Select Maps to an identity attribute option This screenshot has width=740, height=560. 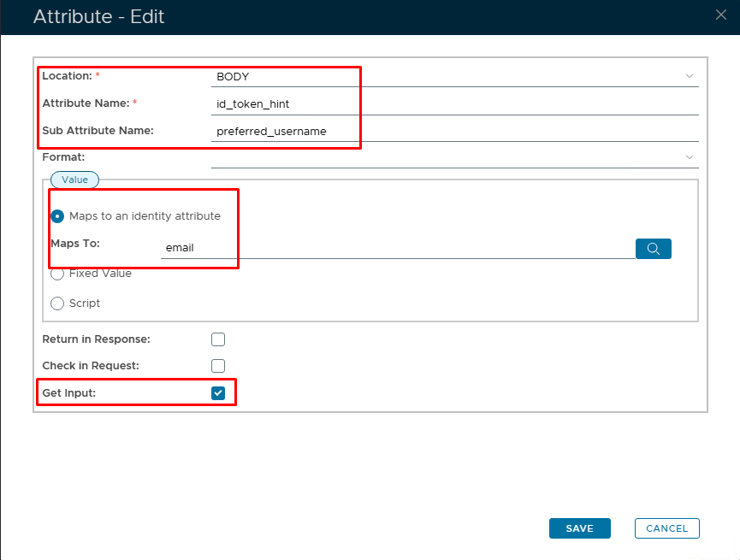[57, 216]
